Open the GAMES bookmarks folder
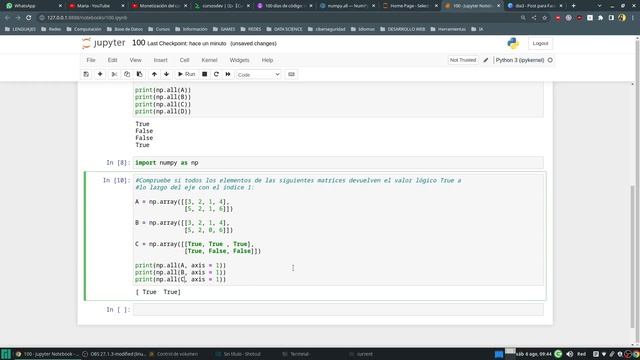640x360 pixels. (224, 29)
